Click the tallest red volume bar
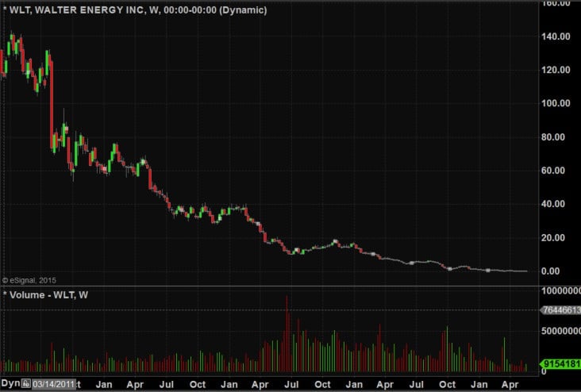 click(287, 333)
